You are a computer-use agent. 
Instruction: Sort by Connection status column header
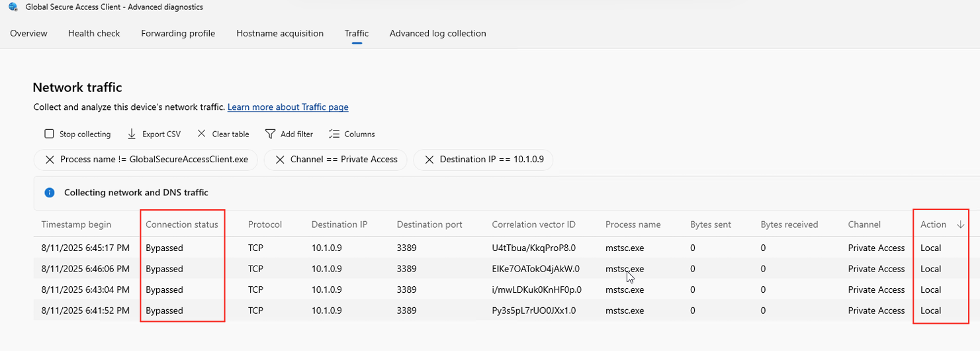(x=182, y=225)
